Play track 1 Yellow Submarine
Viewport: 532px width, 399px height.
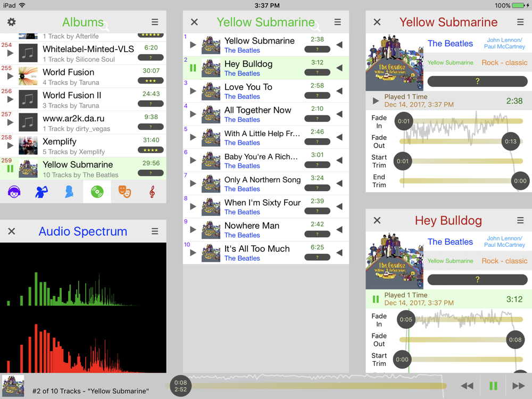(x=193, y=45)
